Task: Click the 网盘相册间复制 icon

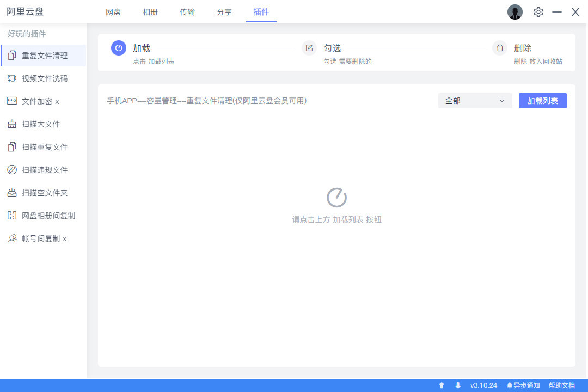Action: click(x=12, y=216)
